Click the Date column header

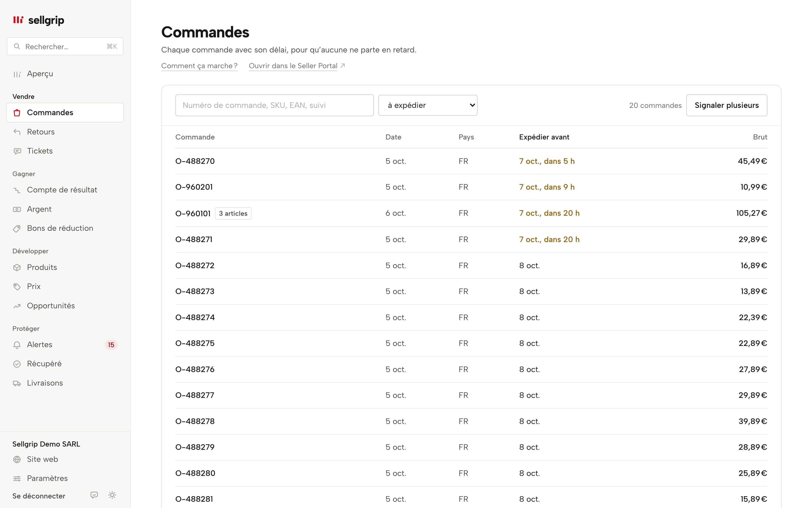[393, 137]
